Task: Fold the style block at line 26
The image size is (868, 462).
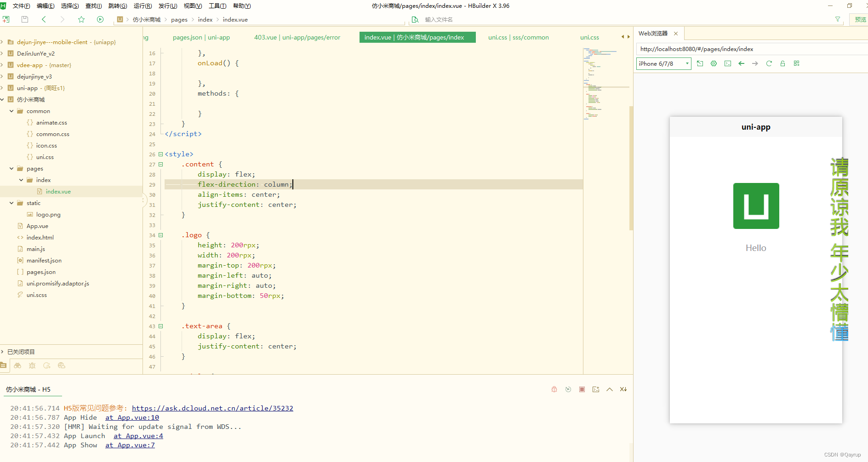Action: click(x=160, y=154)
